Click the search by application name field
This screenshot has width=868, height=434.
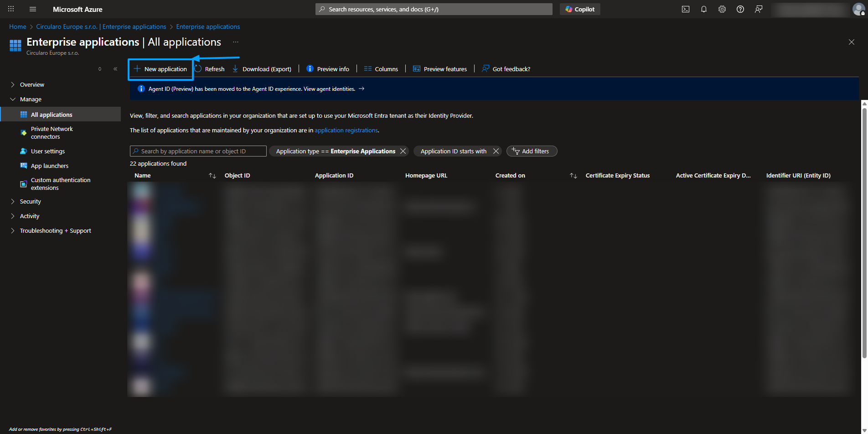tap(198, 151)
